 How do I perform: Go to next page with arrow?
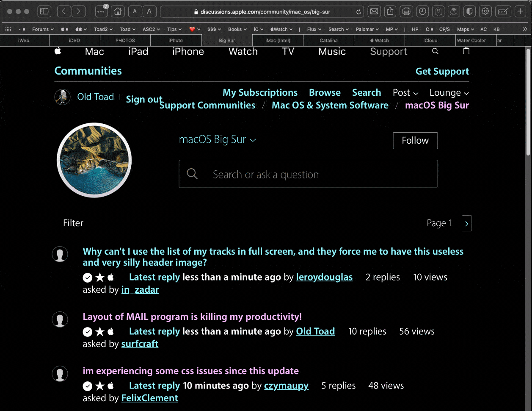click(x=466, y=223)
